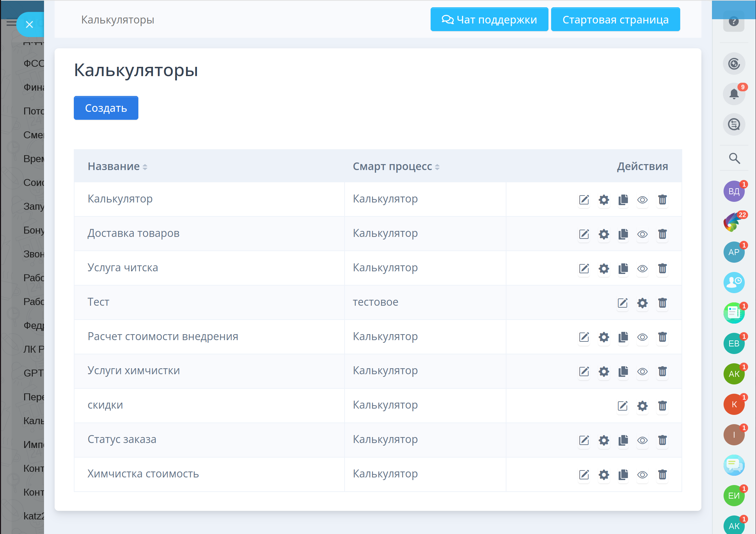
Task: Preview Калькулятор row with eye icon
Action: [642, 200]
